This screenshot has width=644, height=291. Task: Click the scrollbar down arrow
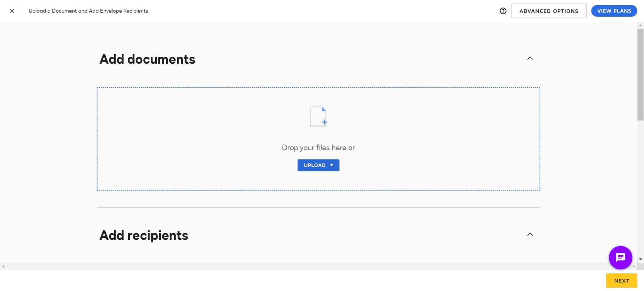tap(641, 259)
